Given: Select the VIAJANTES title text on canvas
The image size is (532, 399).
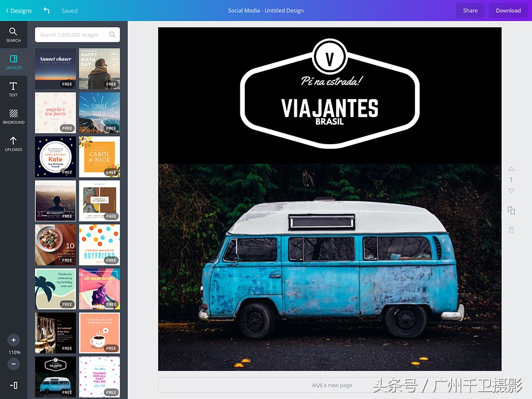Looking at the screenshot, I should 329,108.
